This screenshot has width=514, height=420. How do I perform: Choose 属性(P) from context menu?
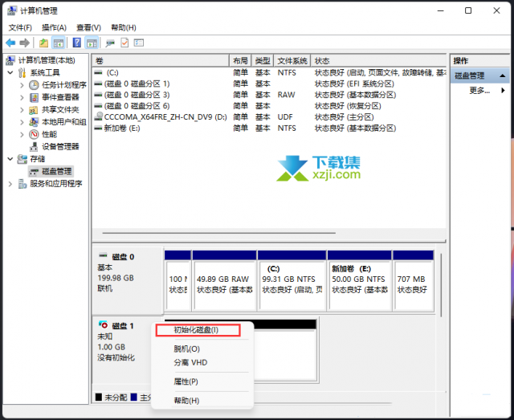(x=186, y=381)
